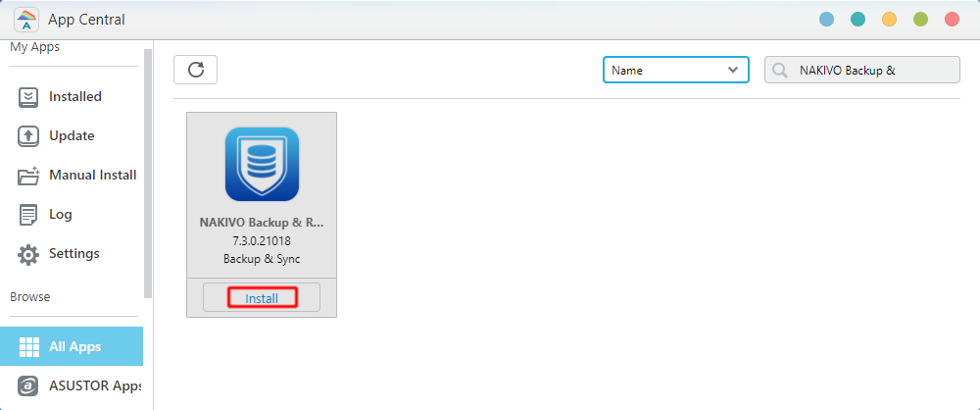Click the magnifier icon in search box
Screen dimensions: 980x410
pyautogui.click(x=781, y=71)
